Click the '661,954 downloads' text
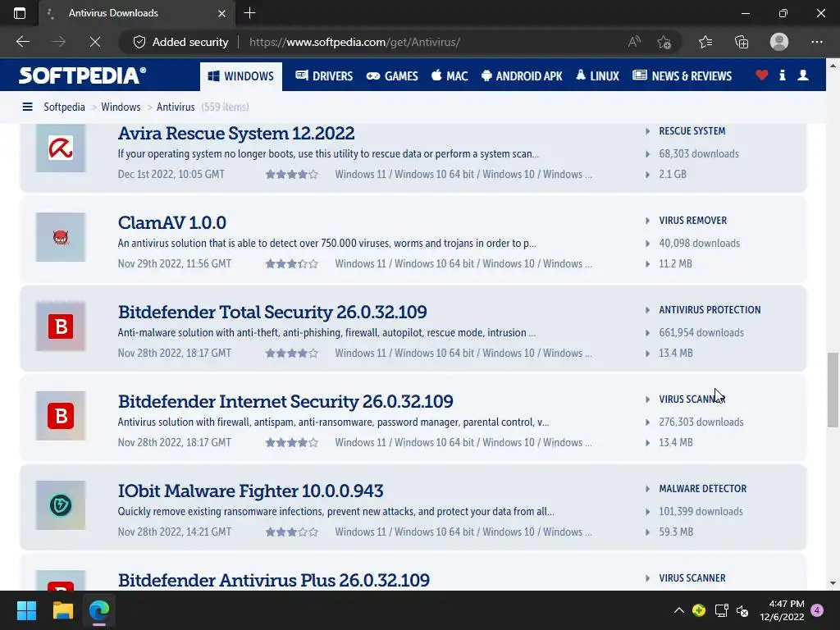840x630 pixels. coord(701,333)
